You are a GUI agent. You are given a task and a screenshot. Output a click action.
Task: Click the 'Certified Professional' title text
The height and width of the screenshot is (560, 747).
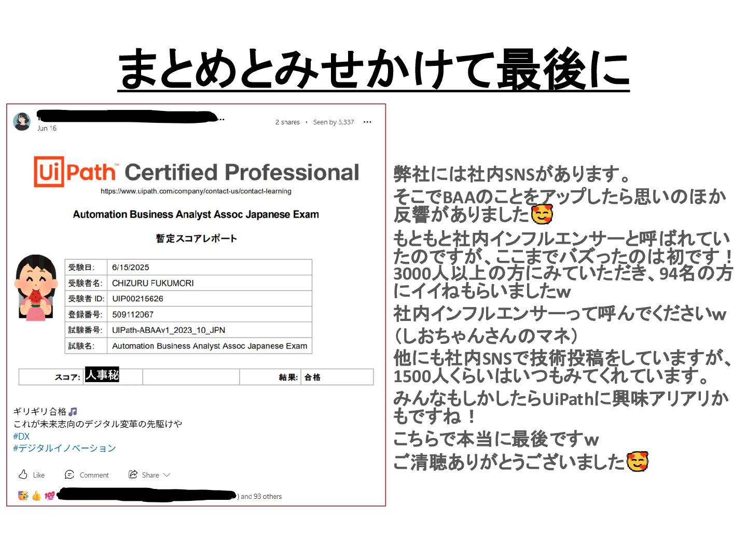242,172
